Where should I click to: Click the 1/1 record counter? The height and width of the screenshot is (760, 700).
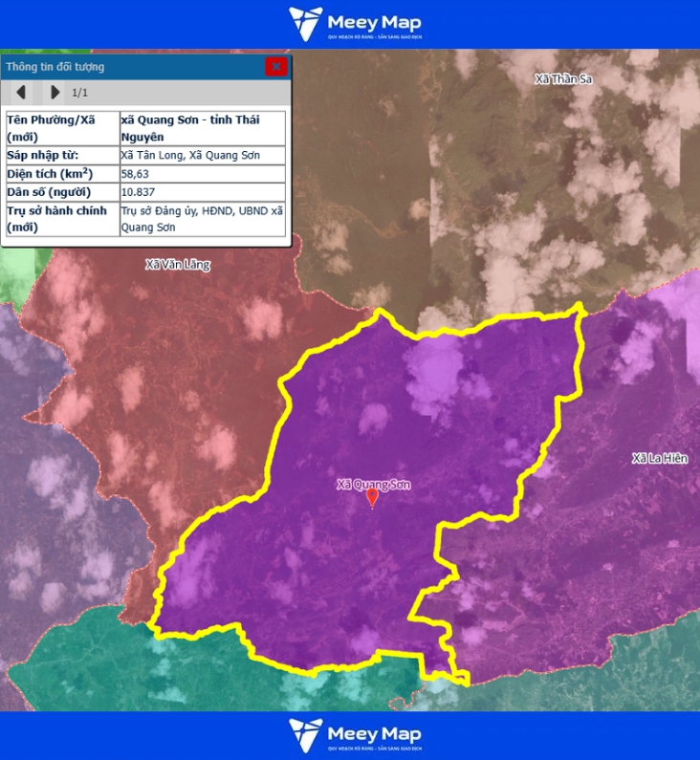tap(80, 93)
